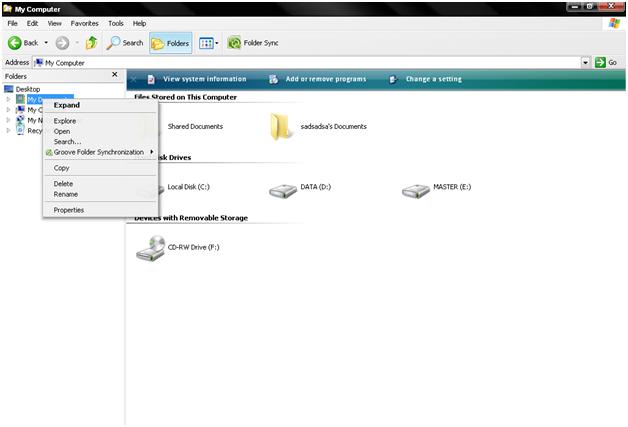Click Change a setting link

click(434, 79)
